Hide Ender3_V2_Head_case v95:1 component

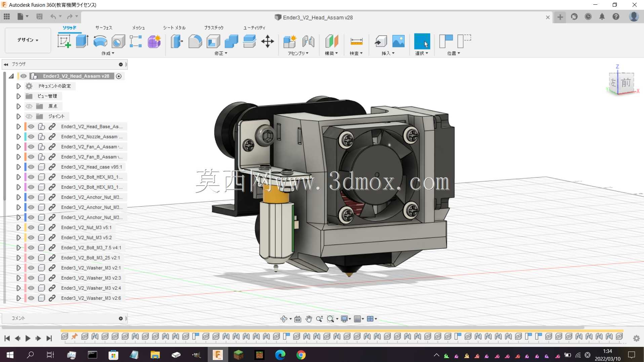pyautogui.click(x=31, y=167)
